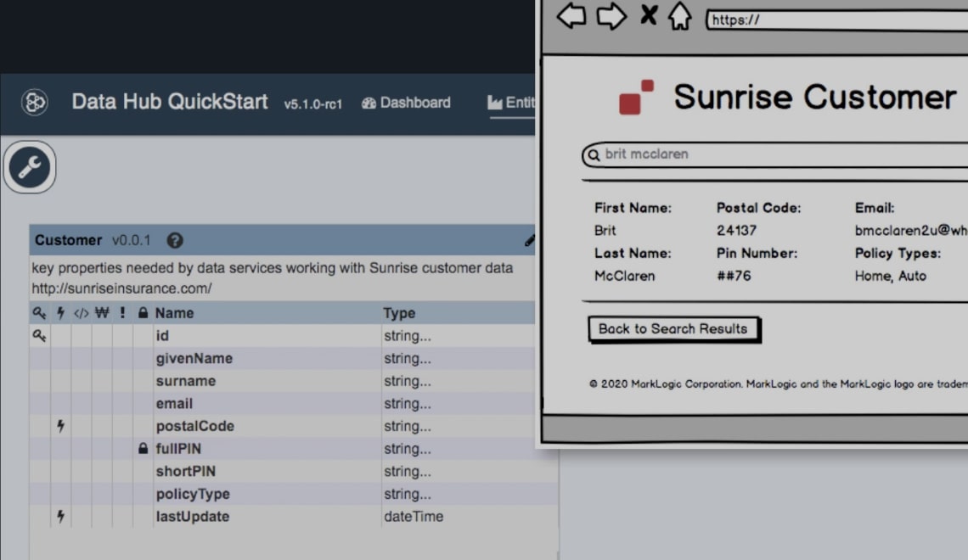Click the first name value Brit
The width and height of the screenshot is (968, 560).
[605, 231]
